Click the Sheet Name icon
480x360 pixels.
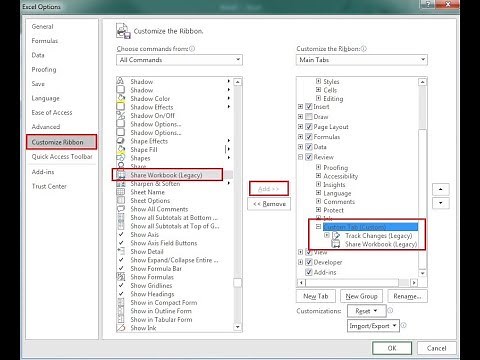[x=121, y=192]
